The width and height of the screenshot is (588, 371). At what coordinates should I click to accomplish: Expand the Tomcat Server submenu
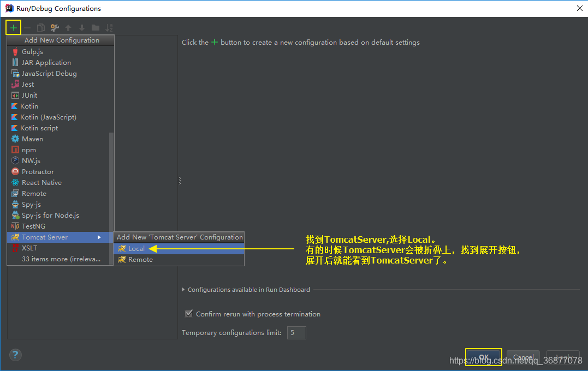click(x=58, y=237)
